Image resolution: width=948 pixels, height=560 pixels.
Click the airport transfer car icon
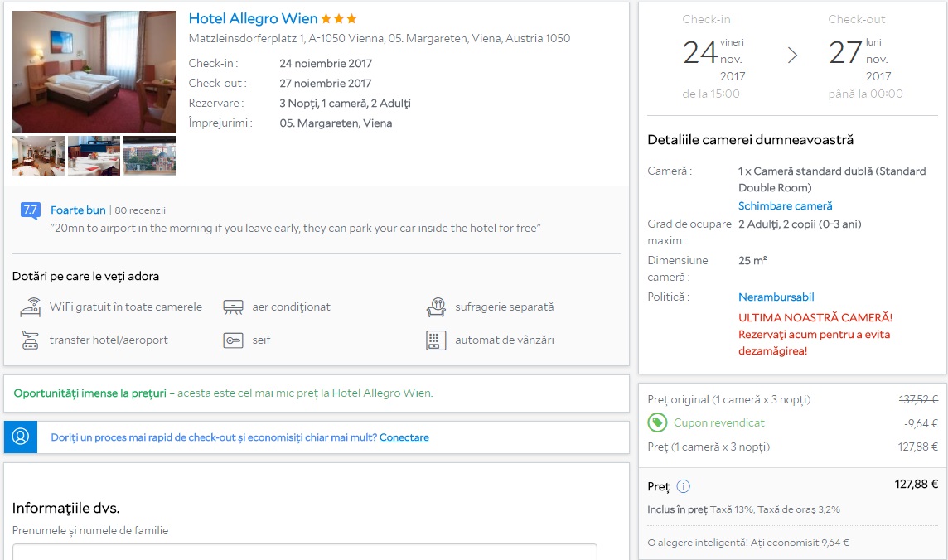click(31, 340)
